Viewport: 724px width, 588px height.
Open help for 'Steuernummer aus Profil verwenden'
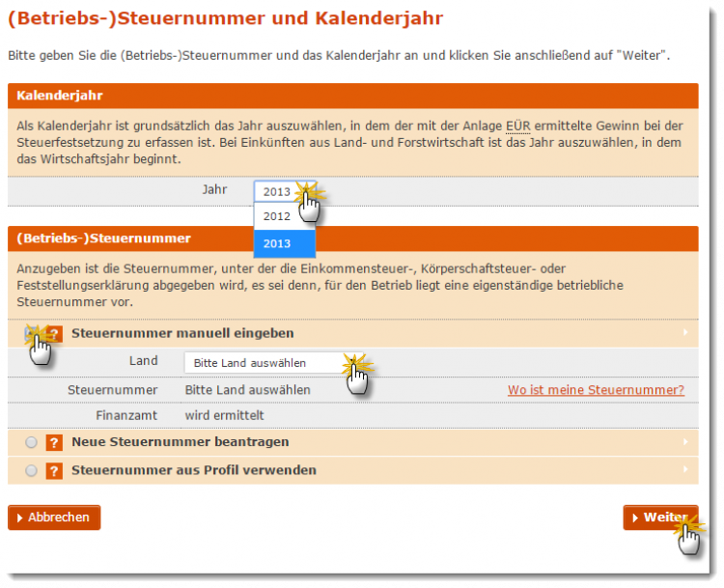click(55, 471)
